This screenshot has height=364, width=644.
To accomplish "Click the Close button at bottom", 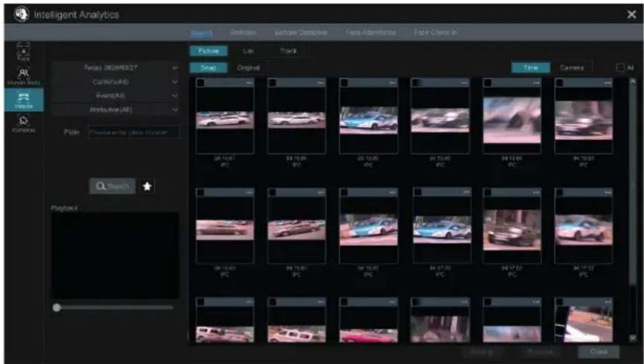I will click(x=599, y=352).
